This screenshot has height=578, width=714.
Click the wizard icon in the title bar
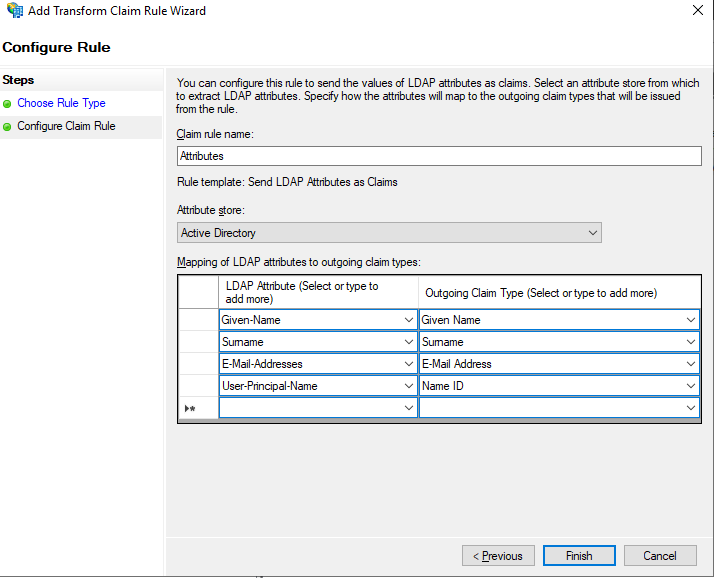coord(15,10)
